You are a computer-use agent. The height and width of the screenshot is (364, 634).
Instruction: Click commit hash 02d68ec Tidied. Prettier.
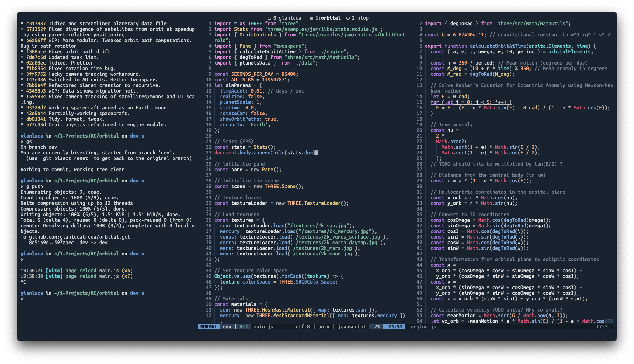pyautogui.click(x=36, y=63)
